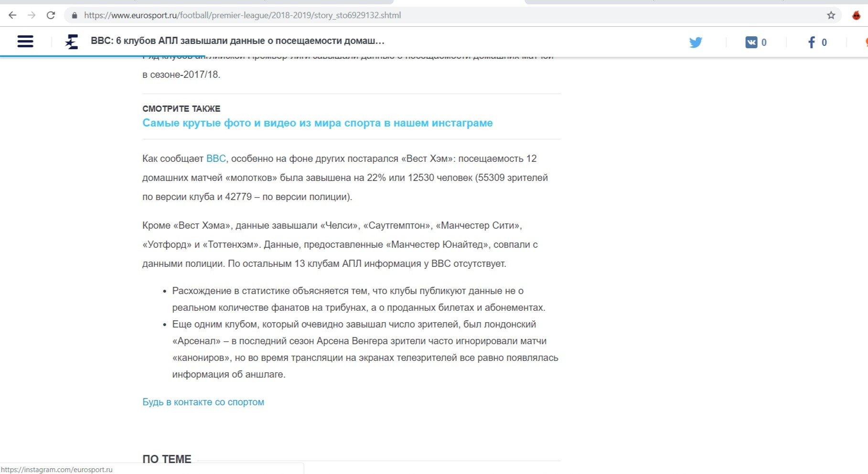868x474 pixels.
Task: Share article on VK
Action: pyautogui.click(x=751, y=42)
